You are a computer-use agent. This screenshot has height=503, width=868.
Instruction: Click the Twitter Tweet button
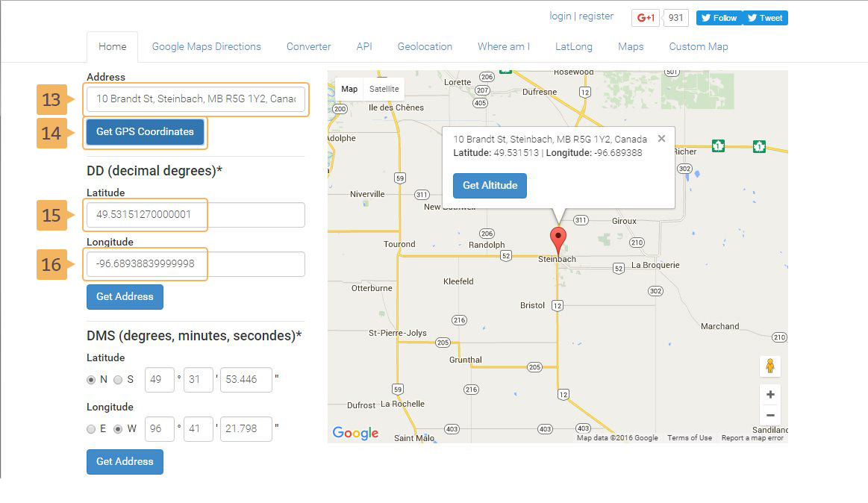coord(765,18)
